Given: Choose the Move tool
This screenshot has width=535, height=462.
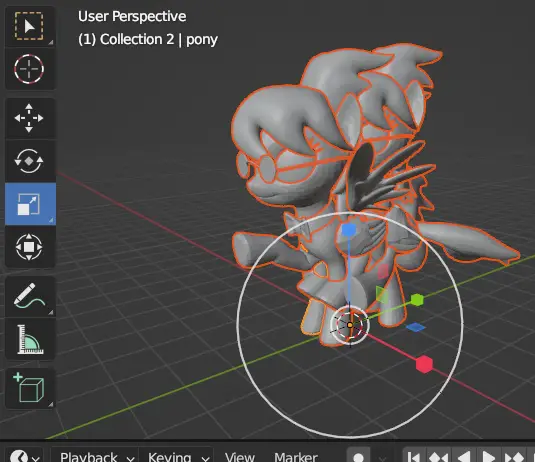Looking at the screenshot, I should pos(30,118).
